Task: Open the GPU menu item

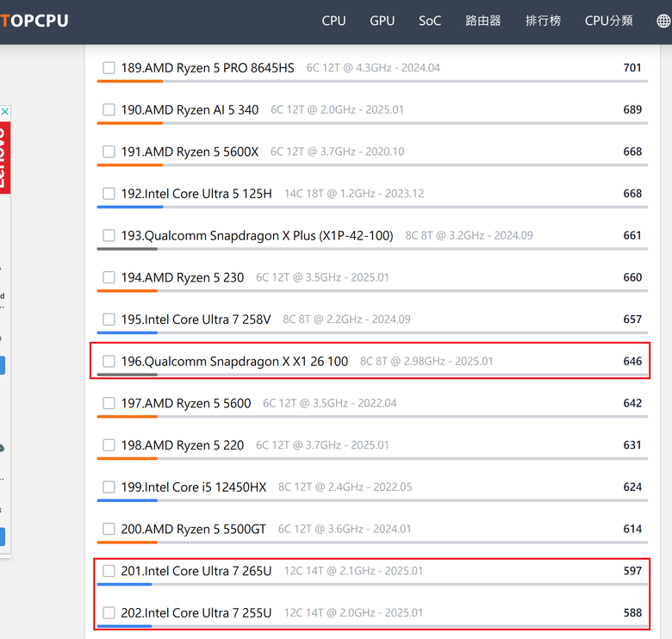Action: click(382, 21)
